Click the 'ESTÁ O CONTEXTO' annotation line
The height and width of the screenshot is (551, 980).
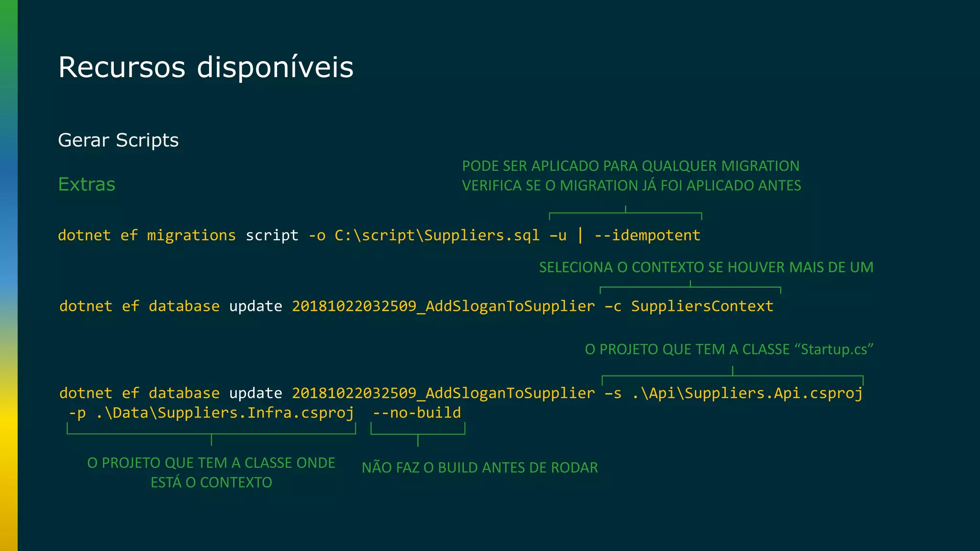click(x=211, y=483)
